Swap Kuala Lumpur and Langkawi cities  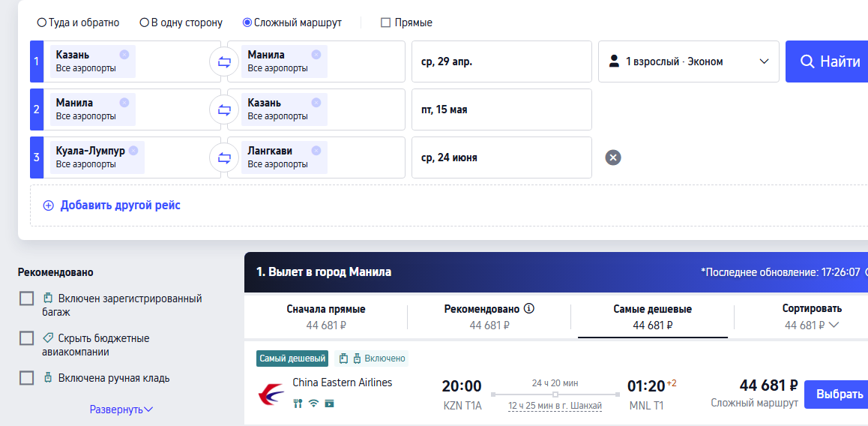pos(224,158)
